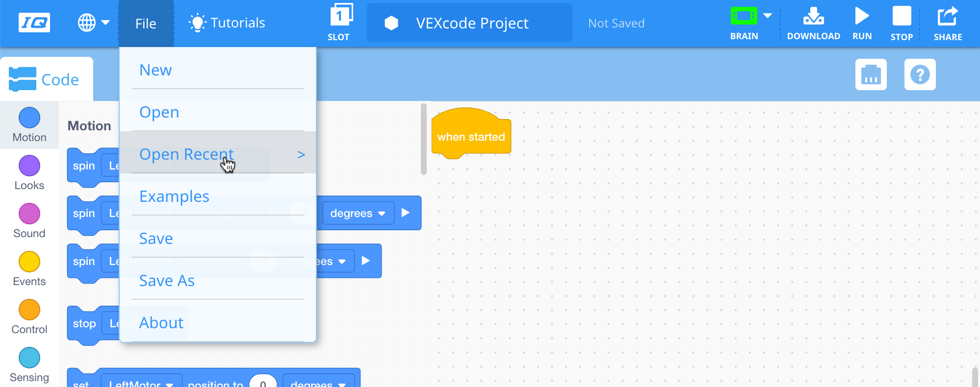
Task: Click Save As in the File menu
Action: click(167, 281)
